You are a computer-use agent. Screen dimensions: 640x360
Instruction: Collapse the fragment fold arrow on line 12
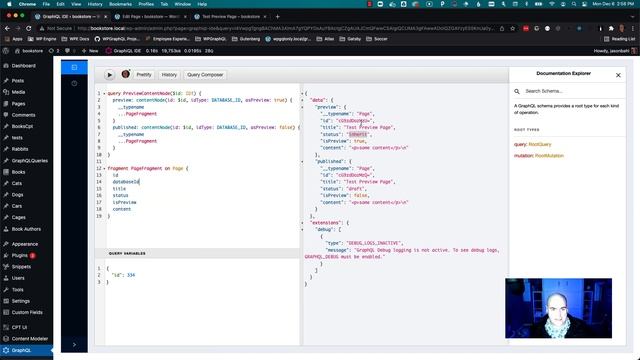click(x=104, y=169)
